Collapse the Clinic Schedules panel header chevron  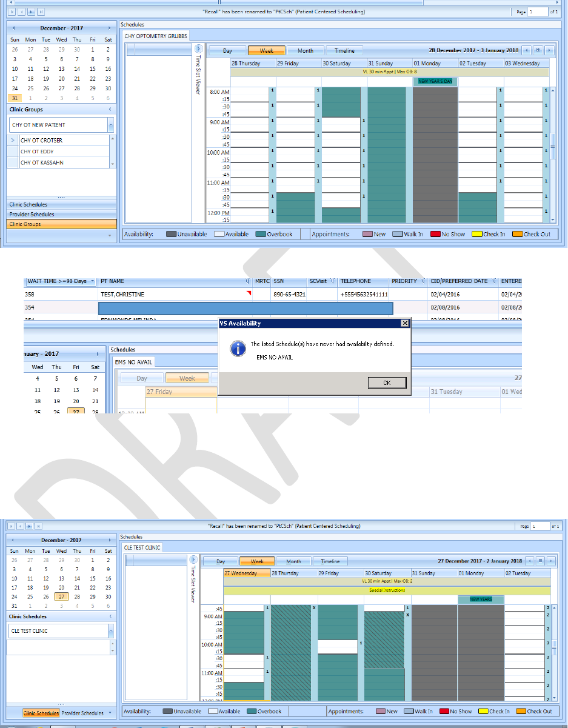tap(110, 616)
